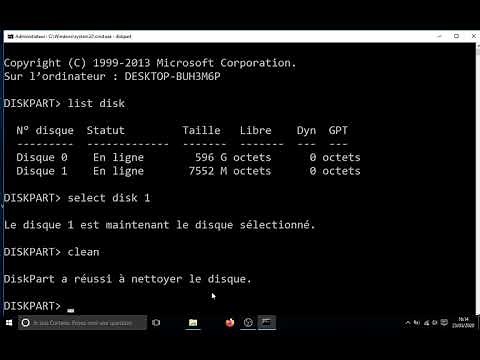Viewport: 480px width, 360px height.
Task: Open File Explorer from the taskbar
Action: [193, 323]
